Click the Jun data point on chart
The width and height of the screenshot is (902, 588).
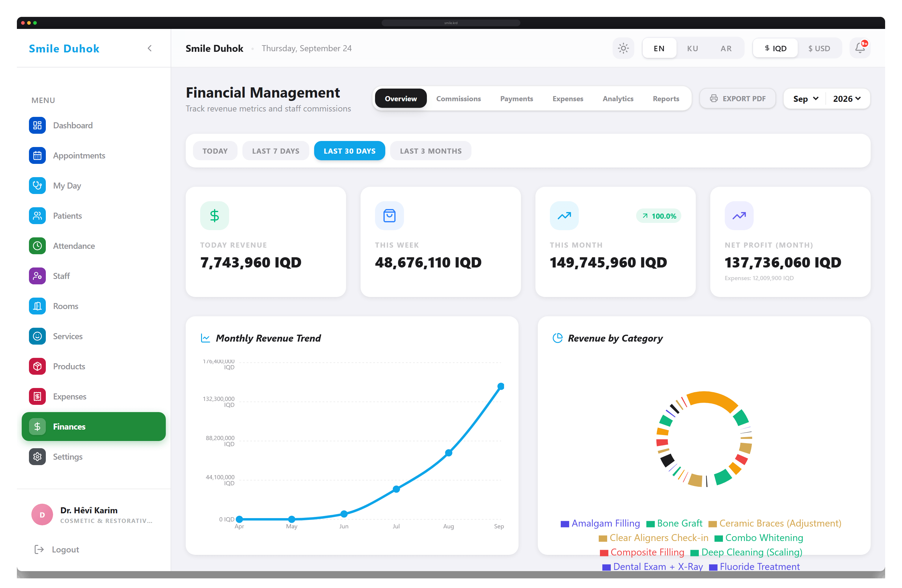(x=344, y=514)
